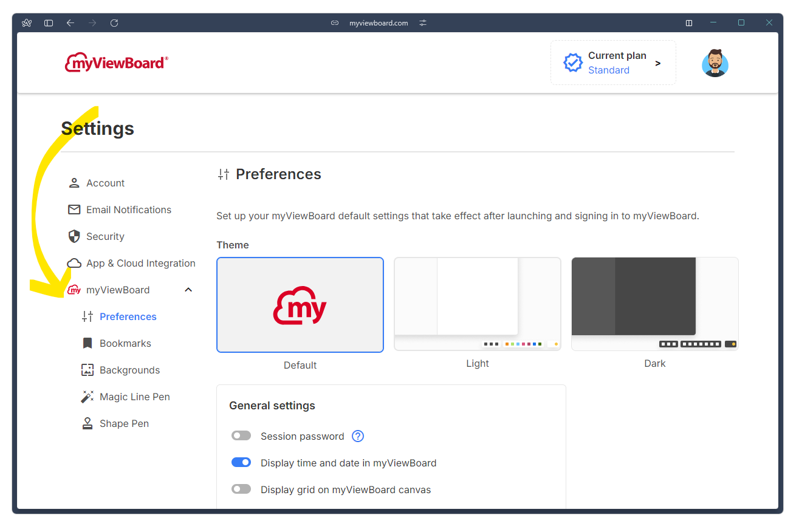Click the myviewboard.com address bar
Screen dimensions: 799x532
pyautogui.click(x=379, y=23)
